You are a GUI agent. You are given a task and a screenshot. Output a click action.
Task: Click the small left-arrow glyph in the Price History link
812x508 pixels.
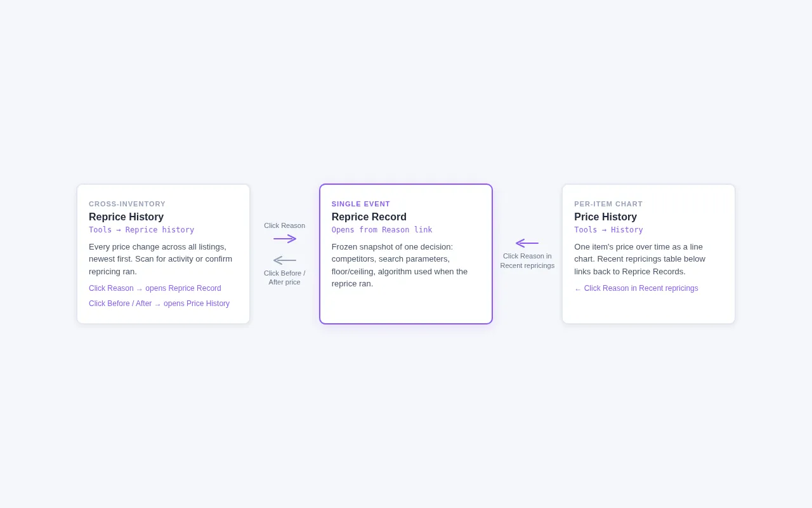pos(577,288)
